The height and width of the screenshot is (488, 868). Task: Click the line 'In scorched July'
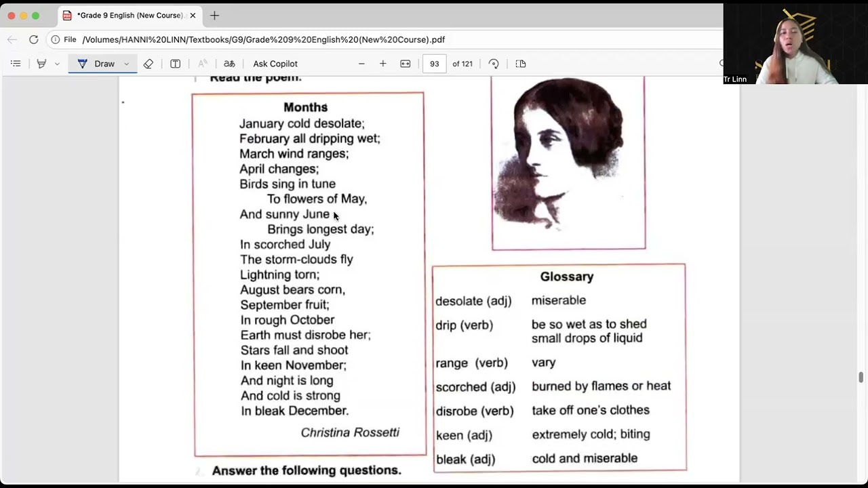pyautogui.click(x=285, y=244)
